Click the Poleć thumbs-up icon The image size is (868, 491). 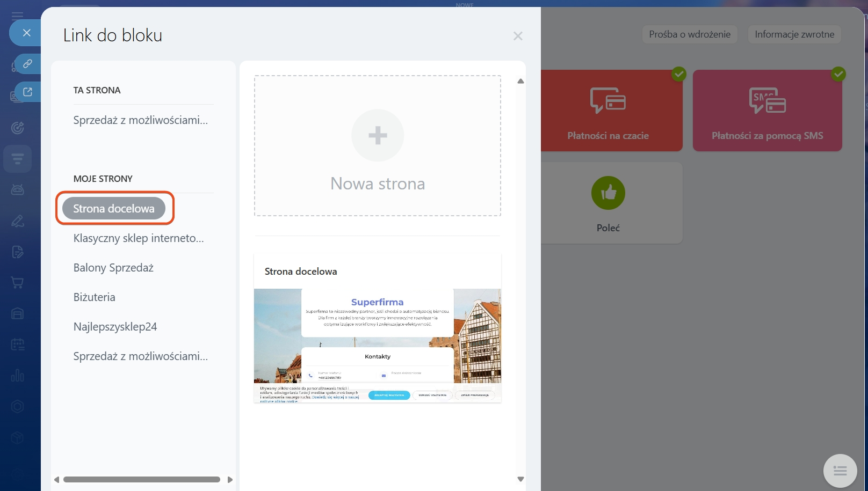tap(608, 193)
